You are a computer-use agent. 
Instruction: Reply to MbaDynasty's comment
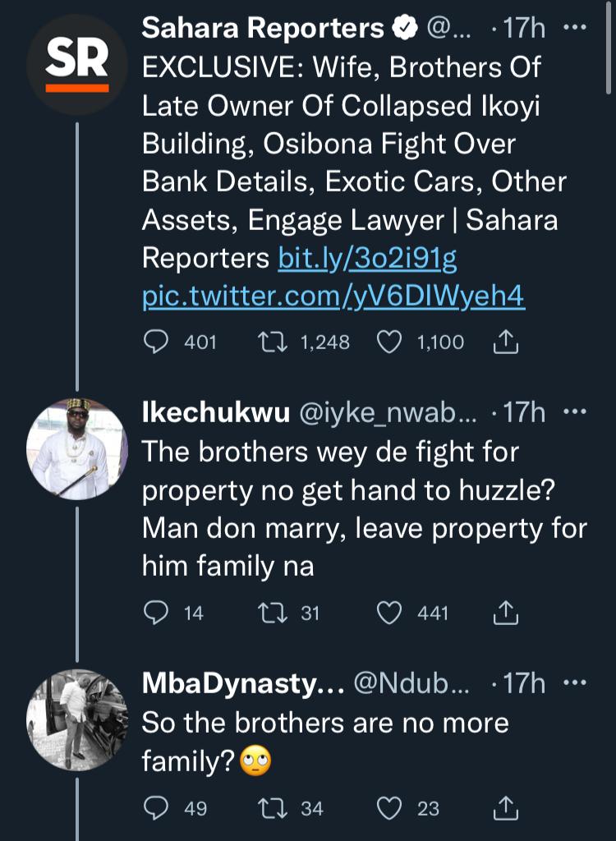pyautogui.click(x=156, y=809)
